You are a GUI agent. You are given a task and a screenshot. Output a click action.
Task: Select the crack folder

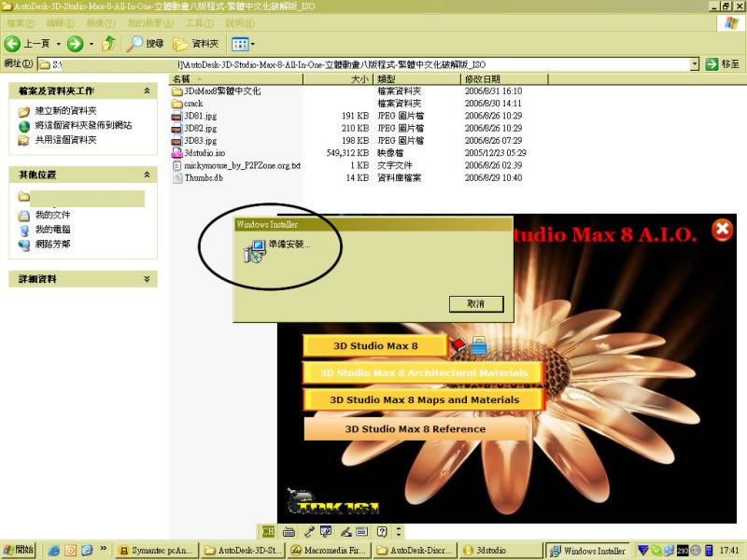188,104
